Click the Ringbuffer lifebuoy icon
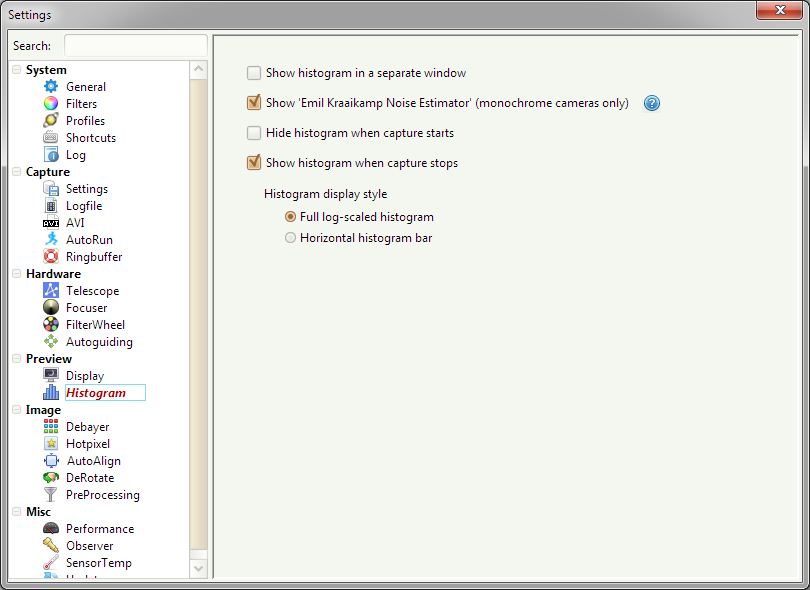Viewport: 810px width, 590px height. (51, 257)
